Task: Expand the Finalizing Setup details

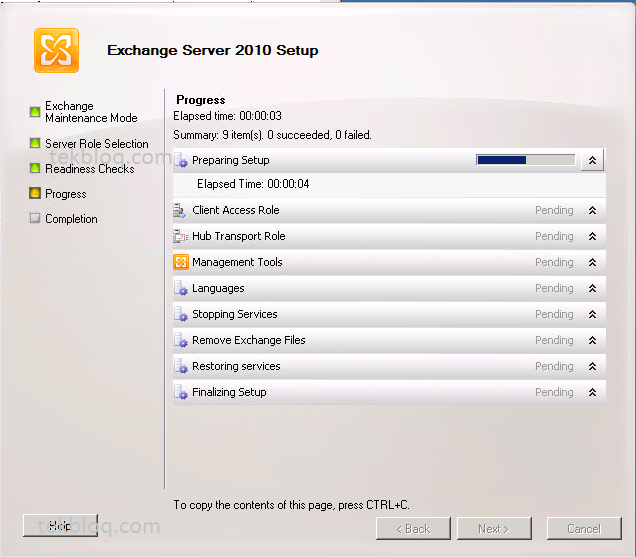Action: (593, 392)
